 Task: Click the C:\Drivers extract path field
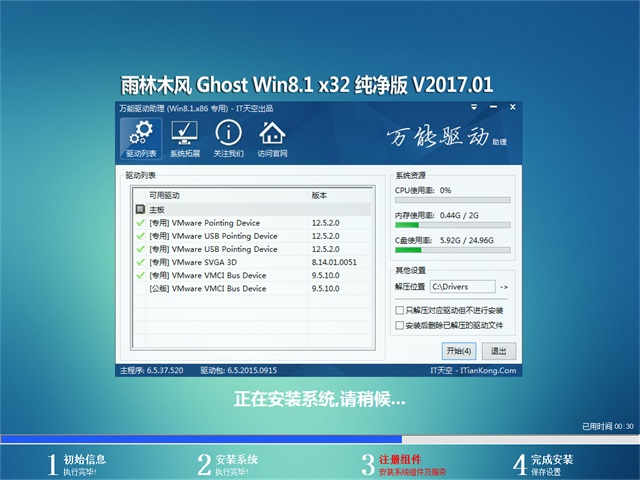coord(462,287)
